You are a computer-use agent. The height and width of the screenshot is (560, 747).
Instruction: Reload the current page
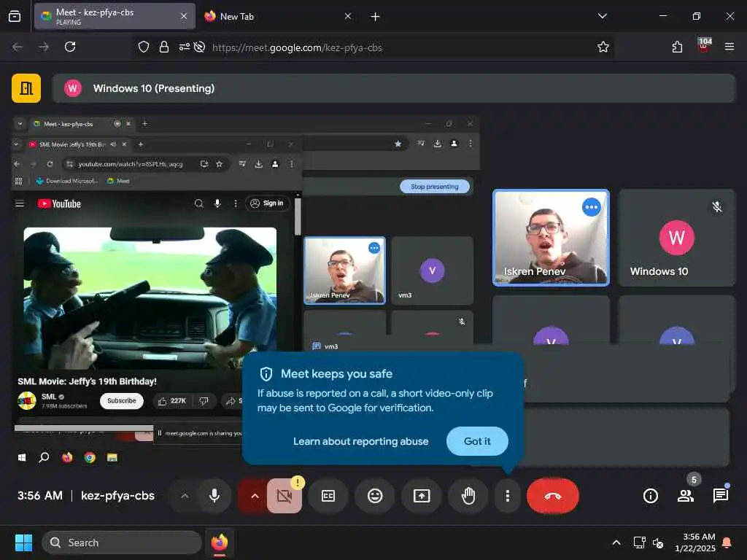[70, 47]
